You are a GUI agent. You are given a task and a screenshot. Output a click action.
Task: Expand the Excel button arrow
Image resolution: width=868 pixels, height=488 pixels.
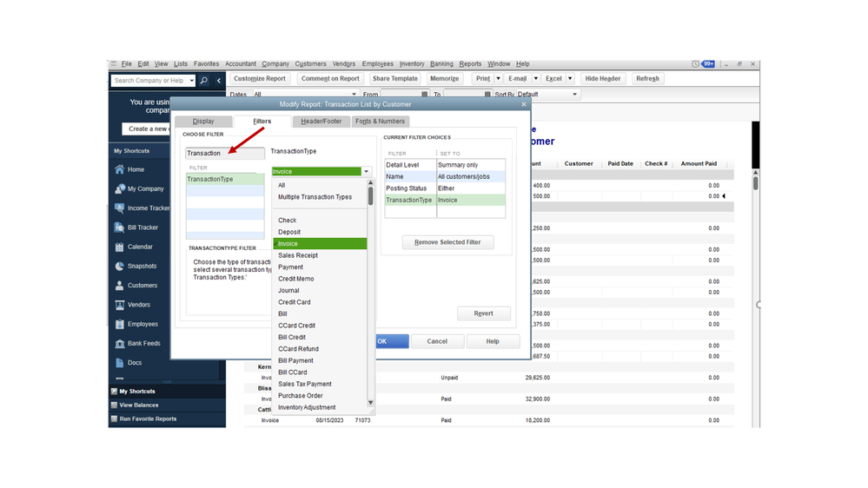point(570,78)
